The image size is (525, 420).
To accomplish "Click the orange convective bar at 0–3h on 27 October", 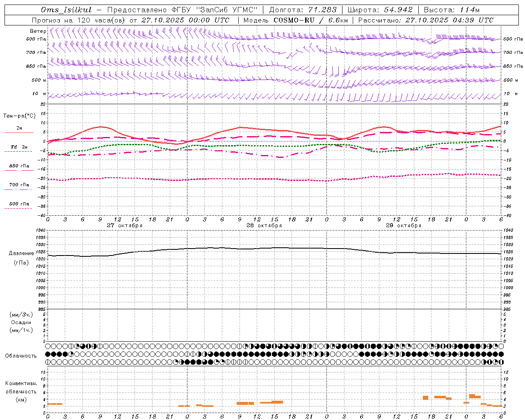I will 55,404.
